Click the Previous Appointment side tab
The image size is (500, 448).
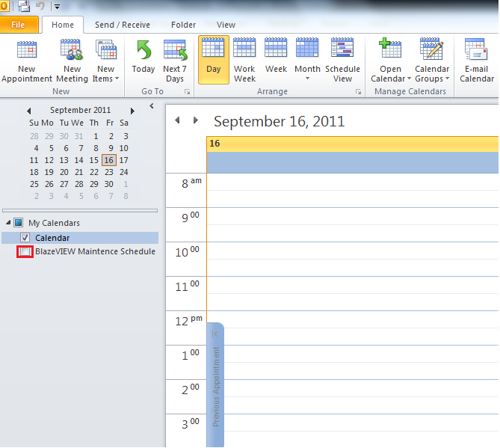click(215, 384)
